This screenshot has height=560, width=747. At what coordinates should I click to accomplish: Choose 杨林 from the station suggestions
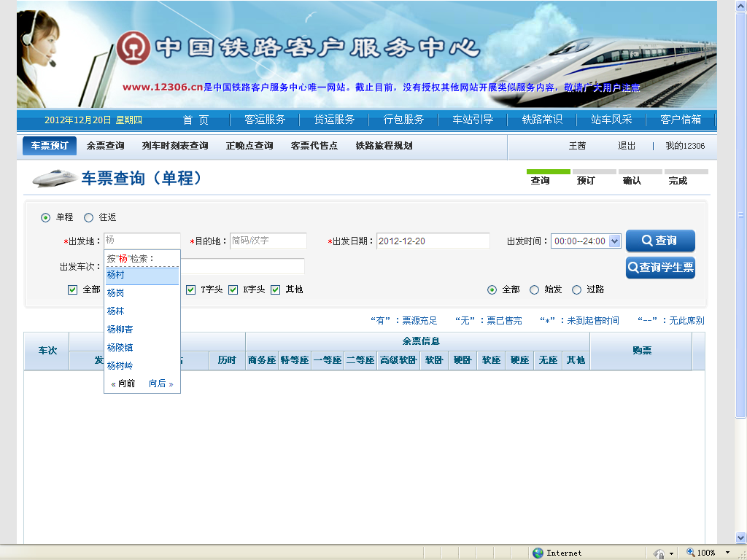(x=142, y=311)
